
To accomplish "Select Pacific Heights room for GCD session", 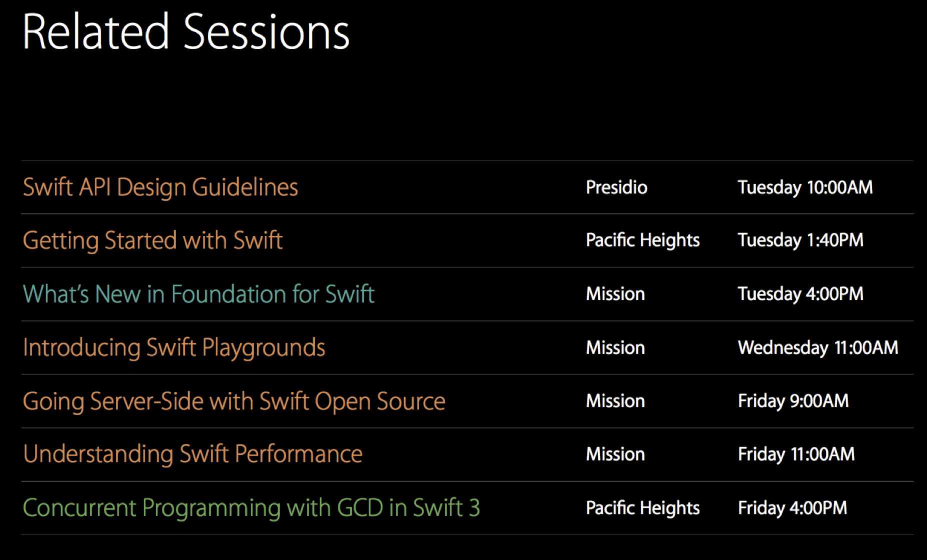I will click(643, 508).
